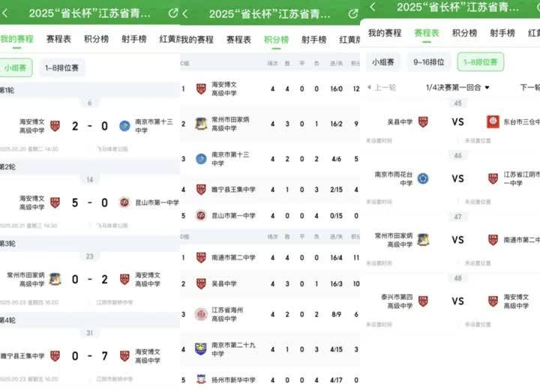Open 海安博文 vs 昆山市第一中学 5-0 match
The height and width of the screenshot is (392, 540).
tap(90, 202)
